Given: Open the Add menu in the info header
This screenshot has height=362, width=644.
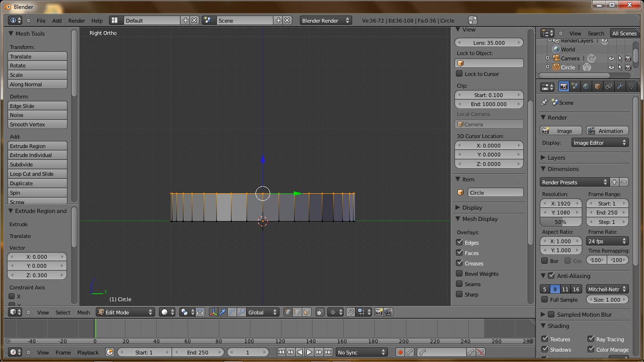Looking at the screenshot, I should [x=57, y=21].
